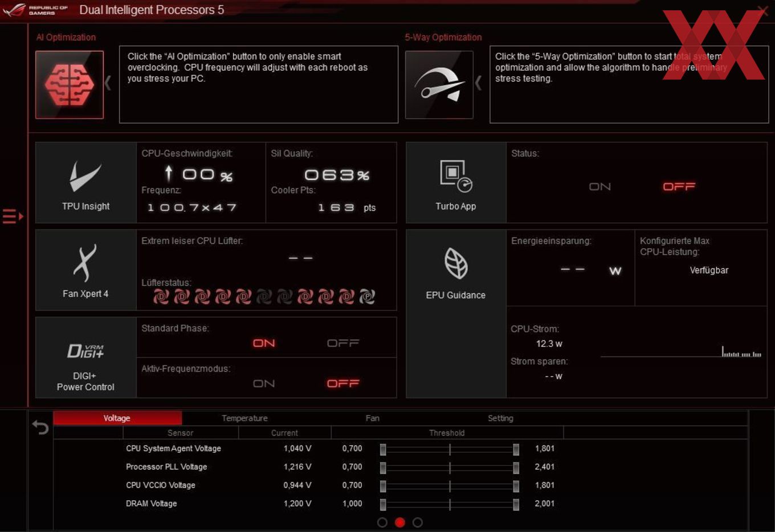Image resolution: width=775 pixels, height=532 pixels.
Task: Select the red middle page indicator dot
Action: coord(400,522)
